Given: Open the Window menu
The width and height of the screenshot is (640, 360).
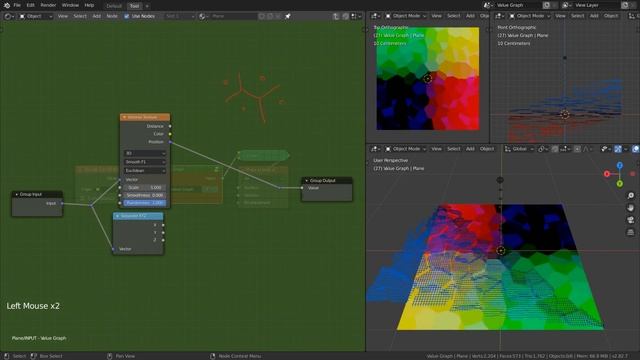Looking at the screenshot, I should pos(70,5).
